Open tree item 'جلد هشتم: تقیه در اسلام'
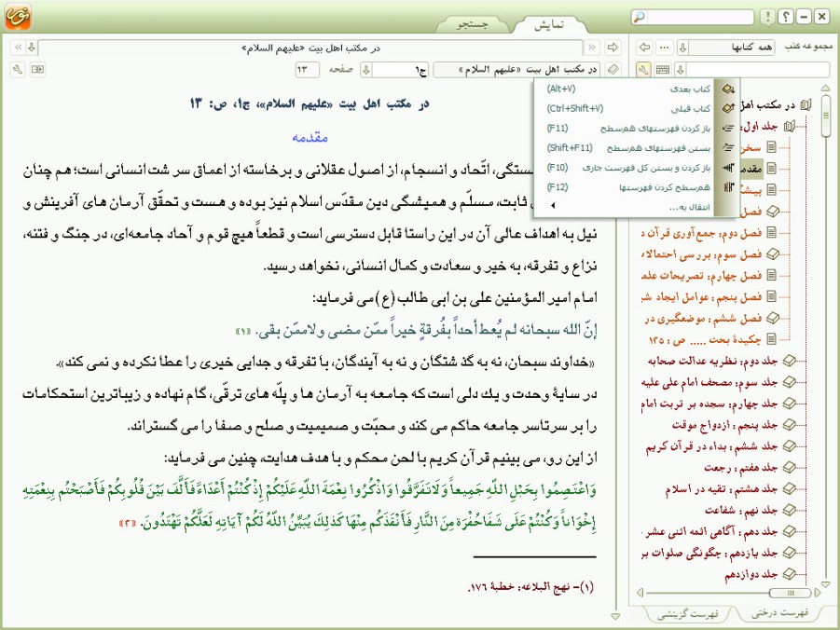Screen dimensions: 840x630 pyautogui.click(x=721, y=489)
